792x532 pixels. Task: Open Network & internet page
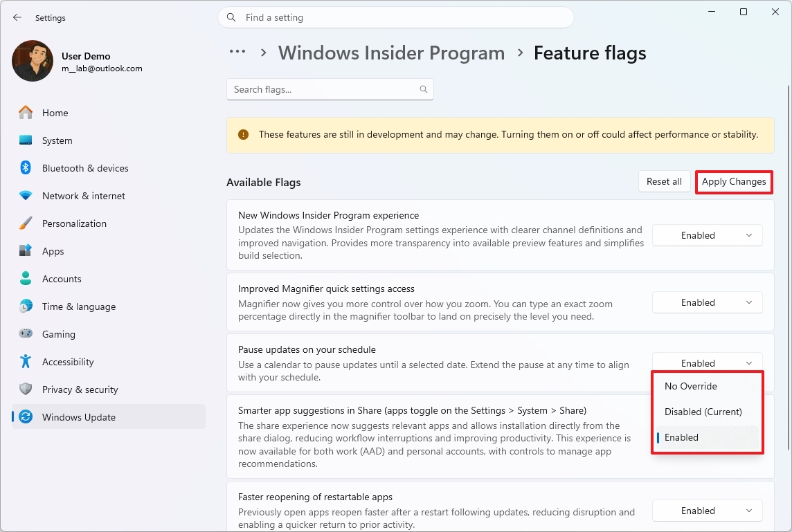(x=109, y=196)
